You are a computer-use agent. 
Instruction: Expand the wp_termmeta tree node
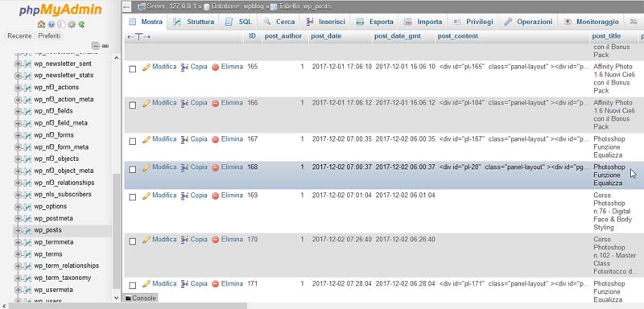18,242
